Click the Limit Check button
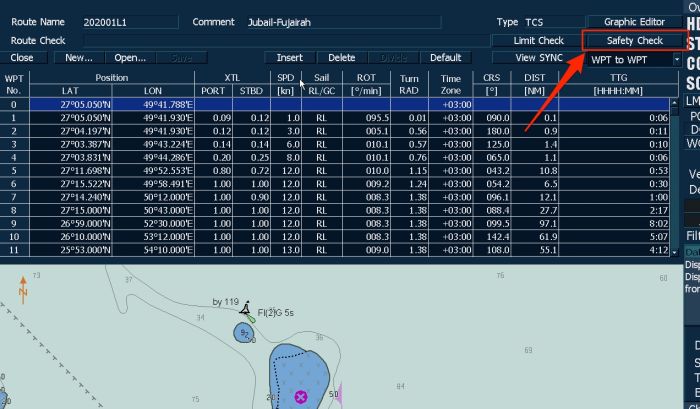700x409 pixels. pos(537,41)
